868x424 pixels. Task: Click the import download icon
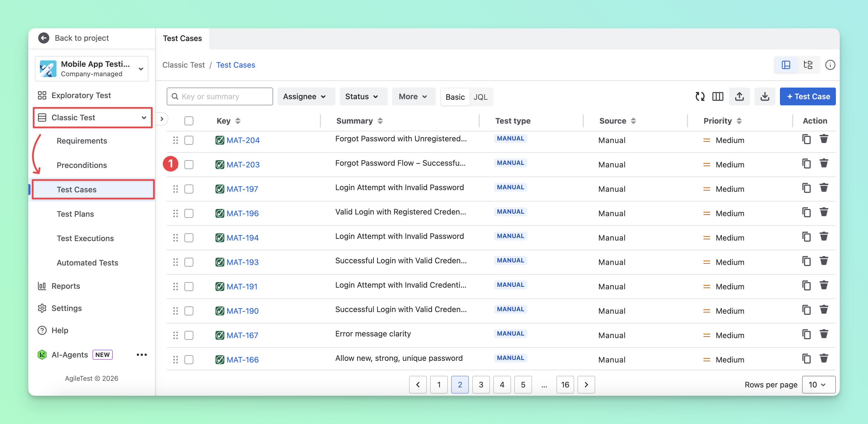tap(765, 96)
